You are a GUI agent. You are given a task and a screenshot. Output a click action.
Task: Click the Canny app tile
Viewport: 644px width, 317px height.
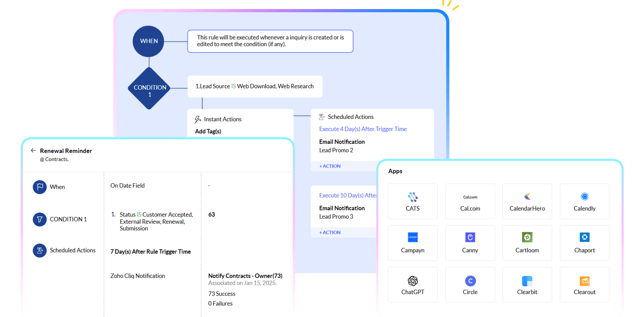pos(470,243)
